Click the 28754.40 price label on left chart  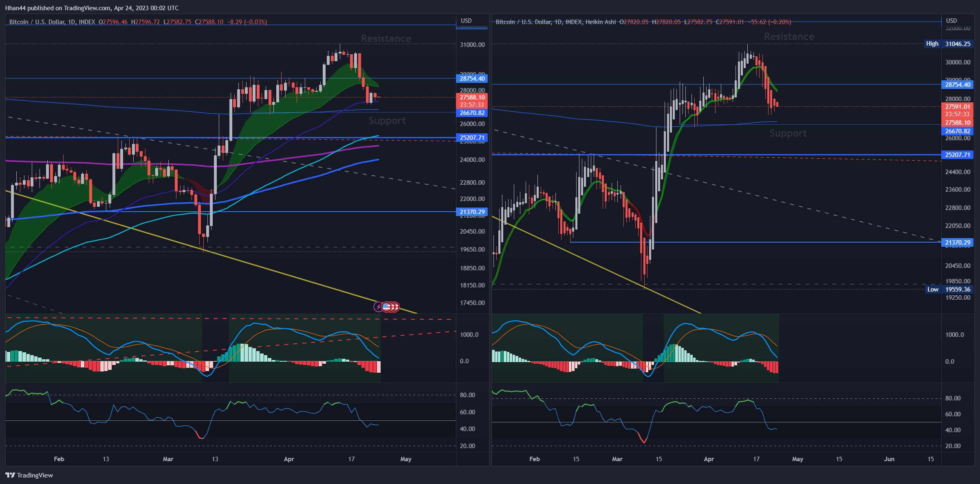click(472, 79)
